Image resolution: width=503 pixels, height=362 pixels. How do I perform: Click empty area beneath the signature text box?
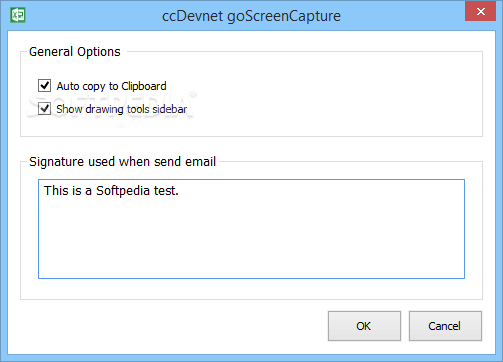(251, 289)
